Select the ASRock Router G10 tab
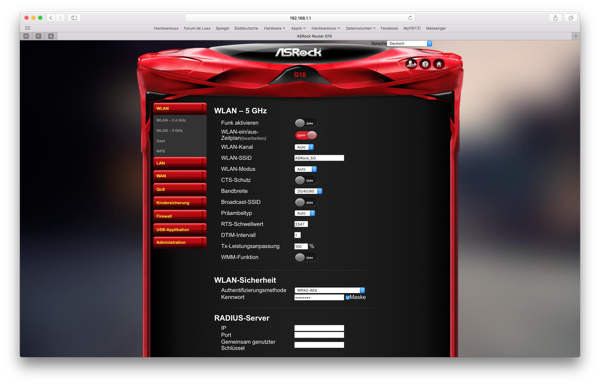The height and width of the screenshot is (385, 600). 314,36
